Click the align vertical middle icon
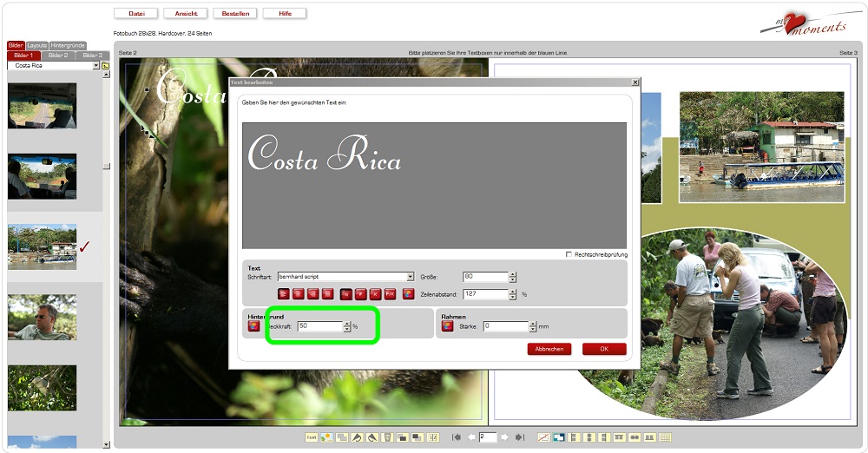Screen dimensions: 868x453 pos(635,437)
